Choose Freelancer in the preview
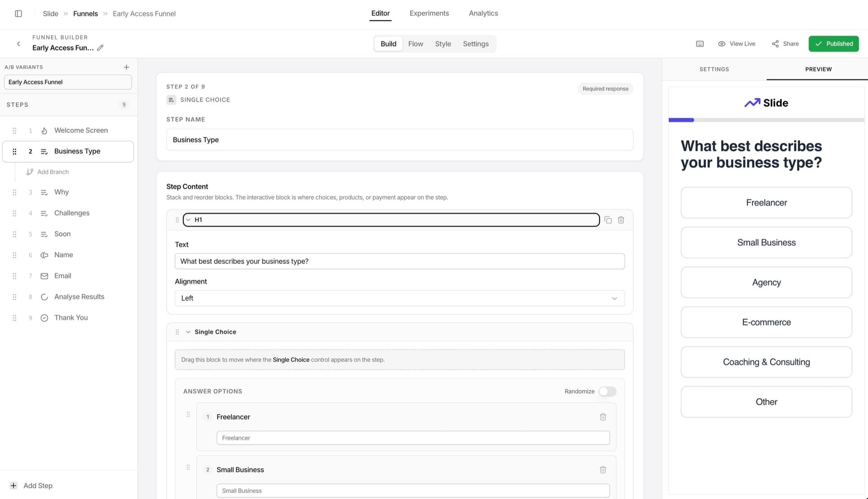The image size is (868, 499). (766, 203)
